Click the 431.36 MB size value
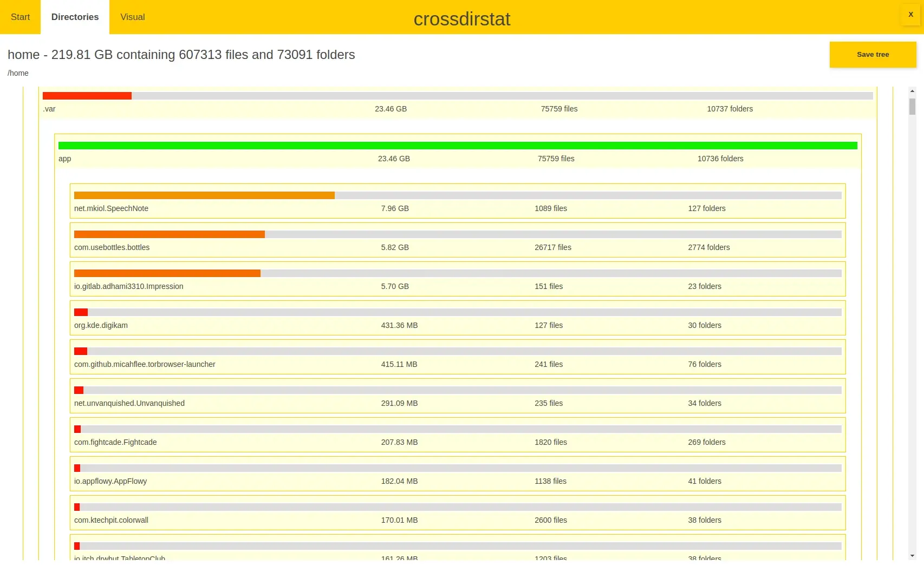 (x=399, y=325)
